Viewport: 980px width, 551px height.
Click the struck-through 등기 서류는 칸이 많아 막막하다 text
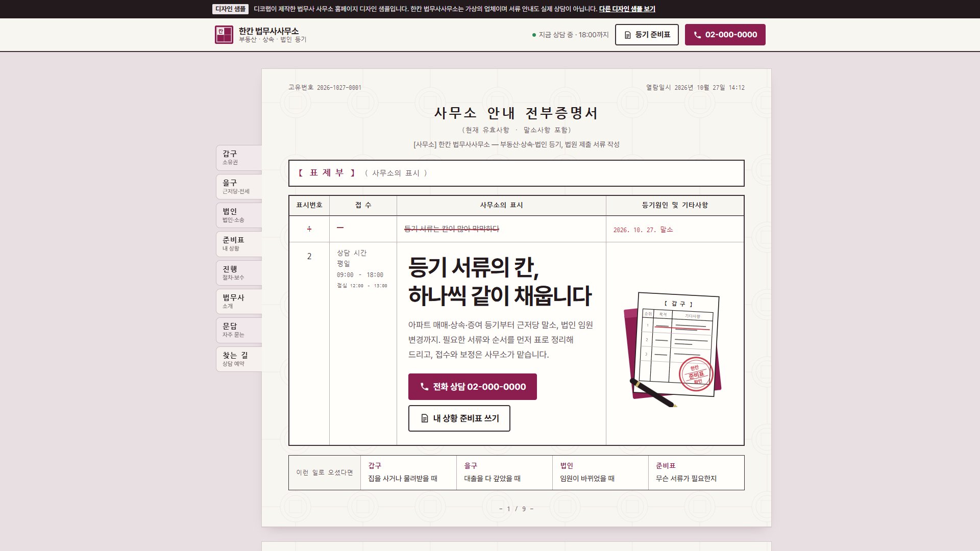452,229
